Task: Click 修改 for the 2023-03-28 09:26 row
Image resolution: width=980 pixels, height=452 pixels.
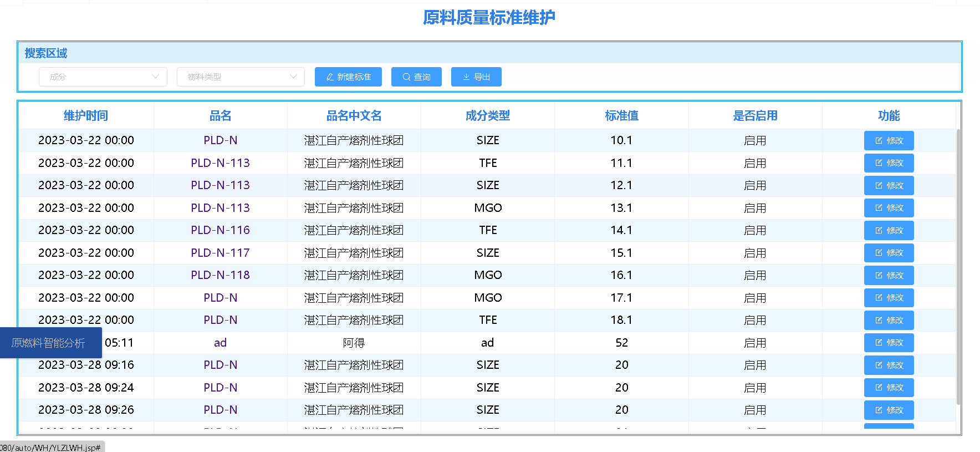Action: (889, 410)
